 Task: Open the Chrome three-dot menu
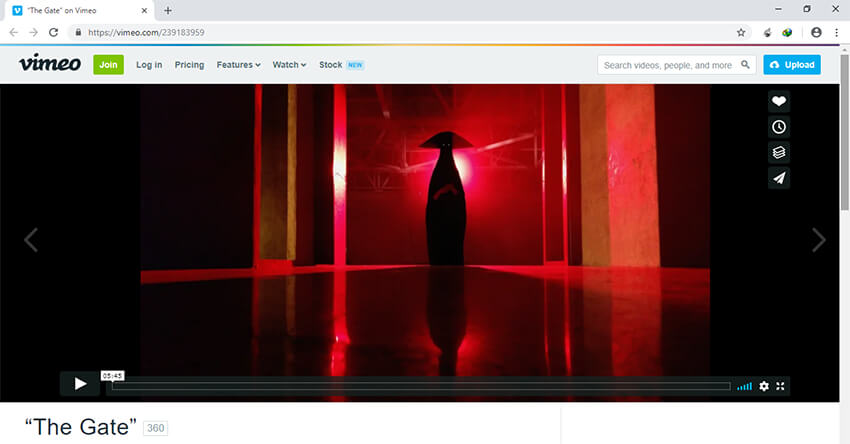[x=836, y=32]
